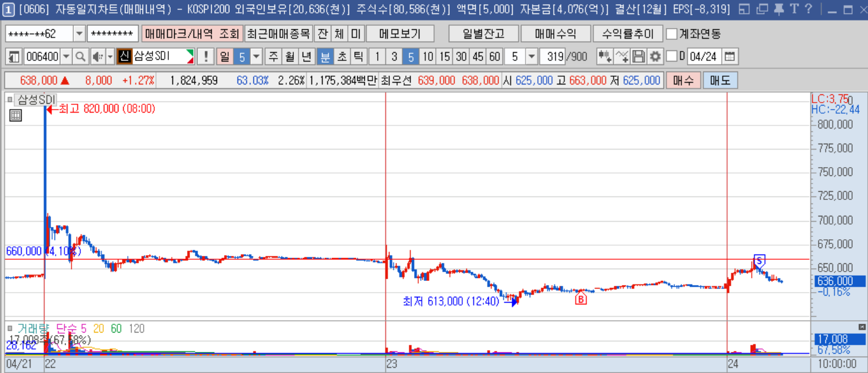Viewport: 868px width, 373px height.
Task: Toggle the side panel icon left of stock code
Action: (x=15, y=57)
